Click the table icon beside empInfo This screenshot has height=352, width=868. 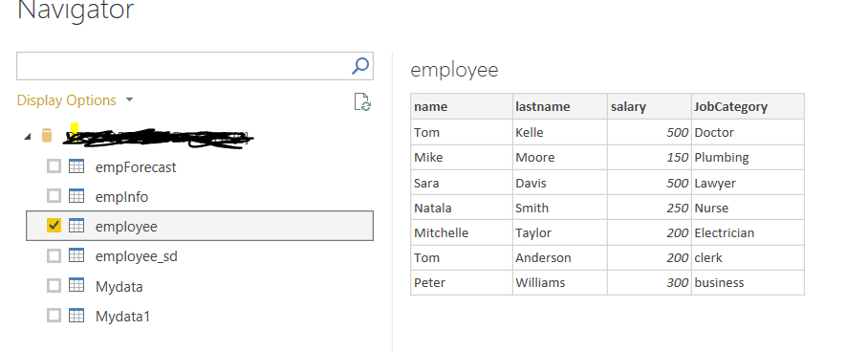(76, 196)
